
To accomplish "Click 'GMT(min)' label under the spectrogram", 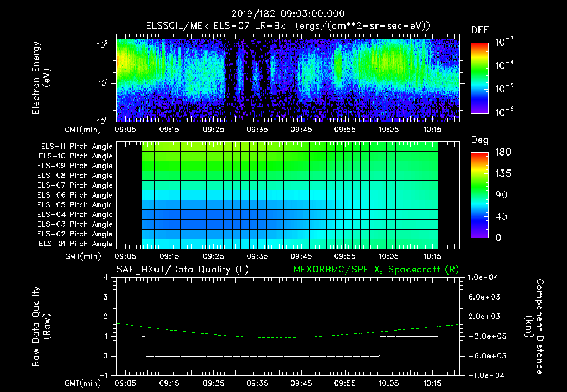I will click(x=83, y=130).
